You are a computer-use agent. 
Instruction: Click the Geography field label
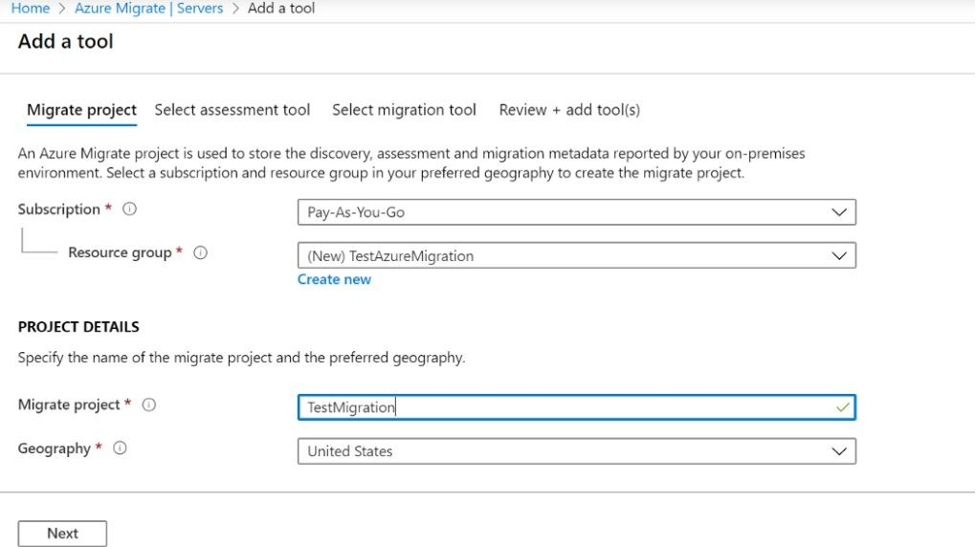pos(54,449)
